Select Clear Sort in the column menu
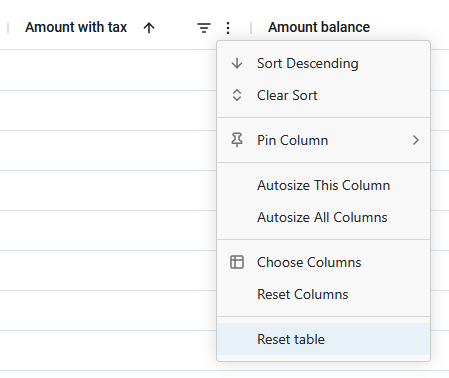This screenshot has height=378, width=449. coord(323,95)
